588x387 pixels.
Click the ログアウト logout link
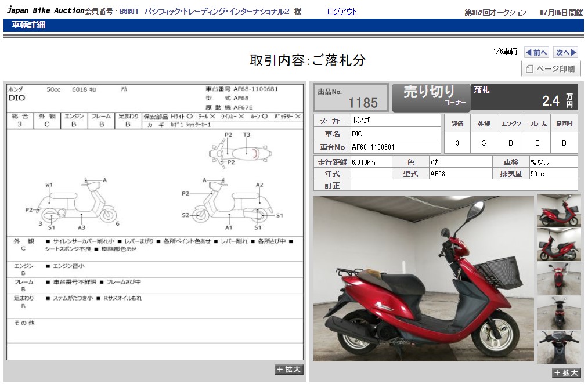[342, 12]
